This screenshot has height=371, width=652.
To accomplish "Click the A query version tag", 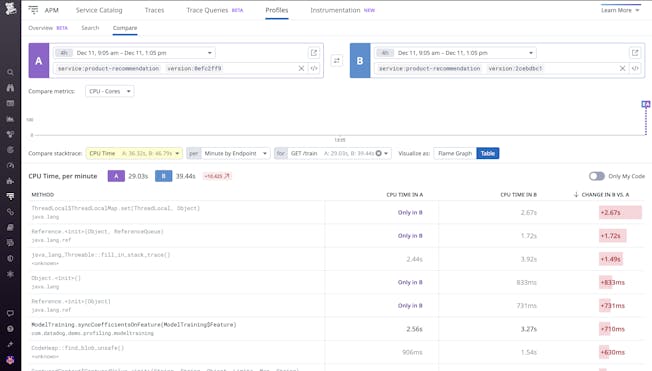I will click(x=194, y=68).
